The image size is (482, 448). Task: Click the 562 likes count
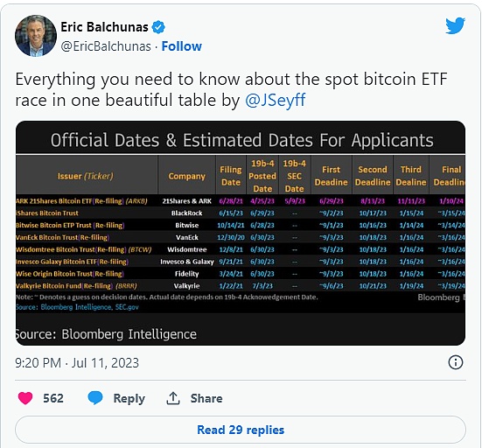[x=53, y=398]
